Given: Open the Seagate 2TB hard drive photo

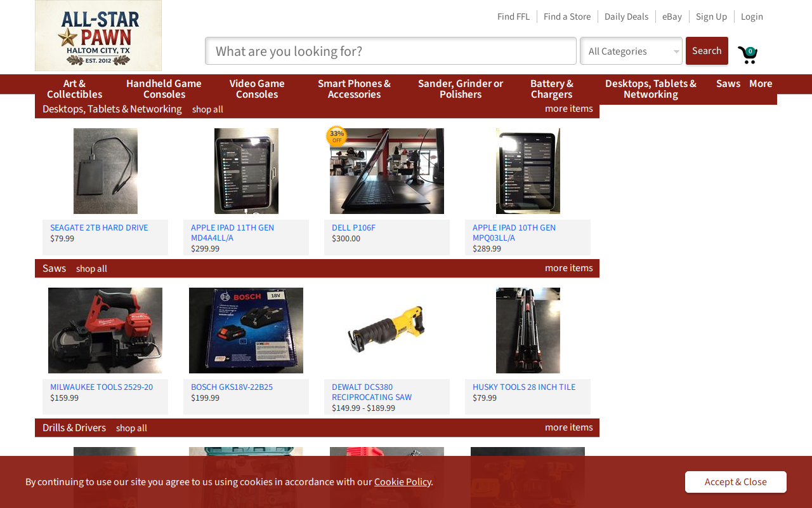Looking at the screenshot, I should tap(105, 171).
